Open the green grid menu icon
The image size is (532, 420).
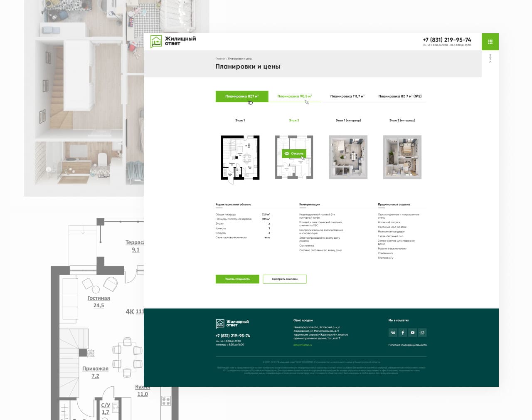490,42
